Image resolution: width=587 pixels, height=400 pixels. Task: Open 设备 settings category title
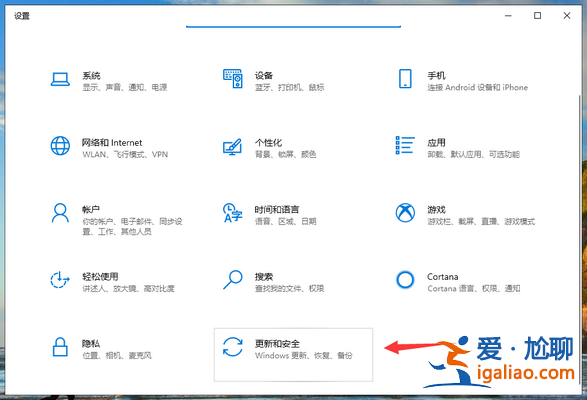click(x=264, y=76)
